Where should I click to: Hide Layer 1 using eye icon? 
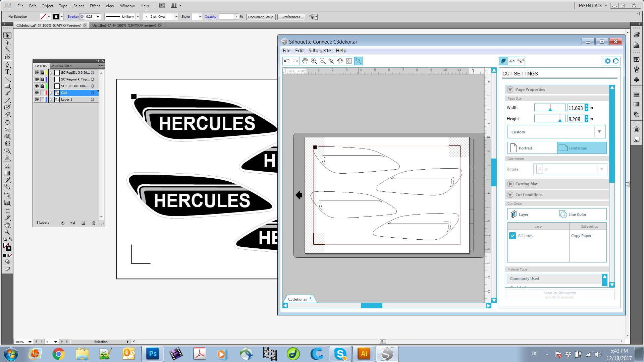coord(37,100)
